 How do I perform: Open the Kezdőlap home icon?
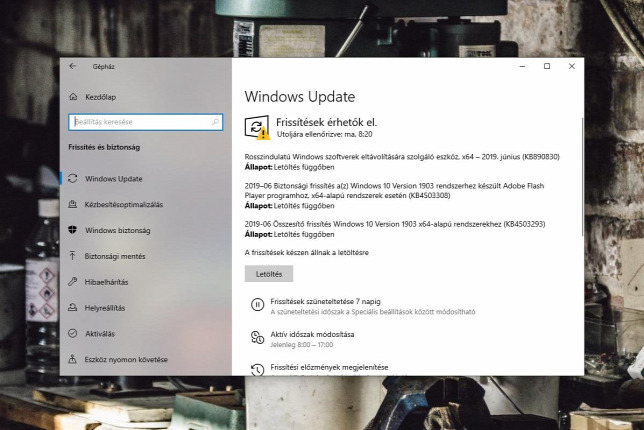coord(73,97)
